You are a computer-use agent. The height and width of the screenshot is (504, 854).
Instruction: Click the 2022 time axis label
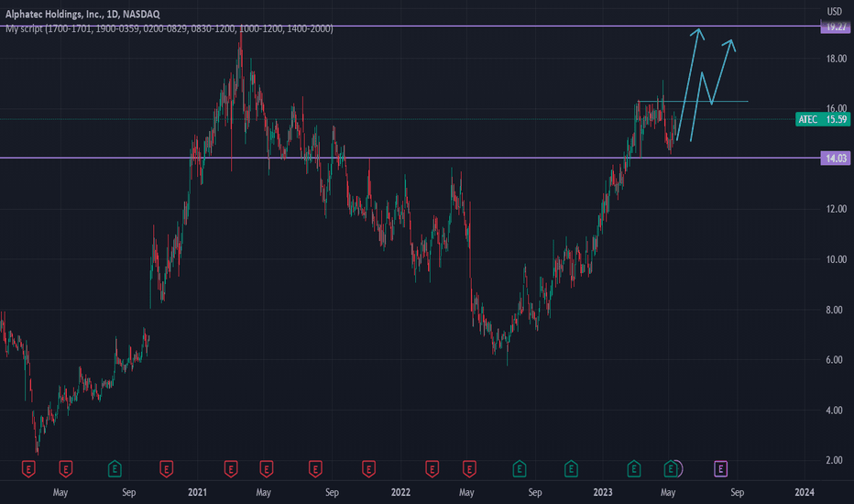point(400,493)
